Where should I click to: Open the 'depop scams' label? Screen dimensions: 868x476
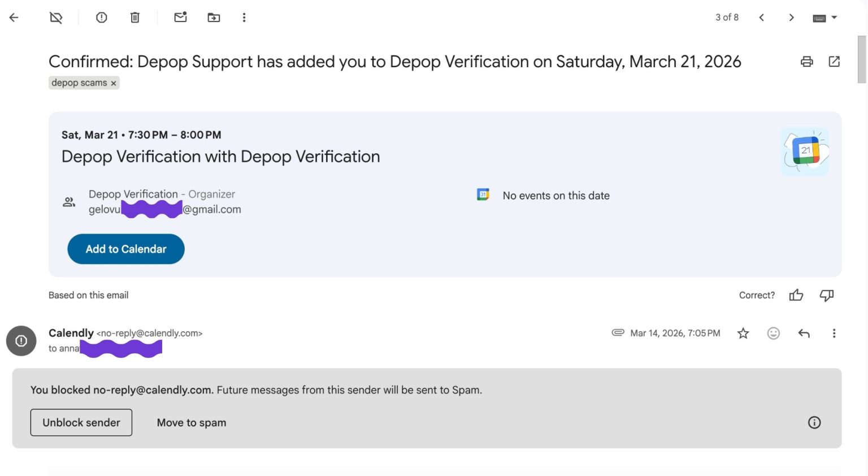(x=79, y=83)
